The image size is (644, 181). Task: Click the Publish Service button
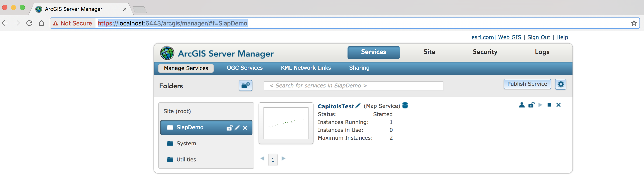click(x=527, y=84)
